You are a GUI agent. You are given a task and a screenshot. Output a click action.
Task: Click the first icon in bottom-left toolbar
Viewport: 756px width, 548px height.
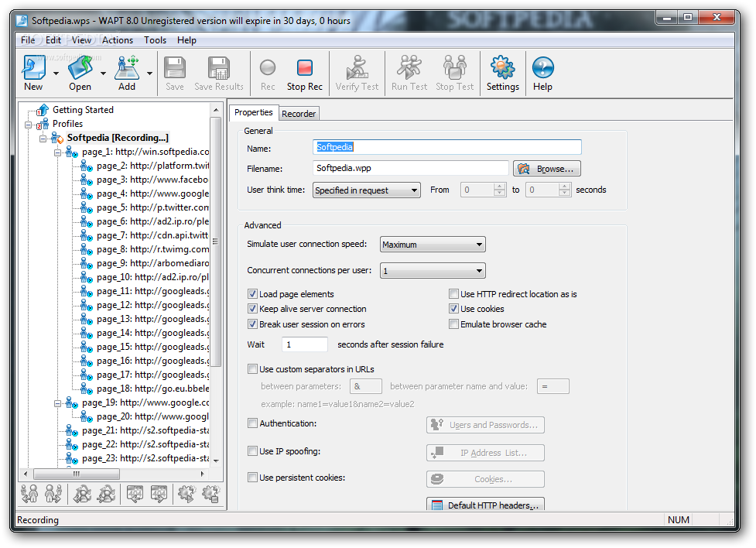pyautogui.click(x=29, y=494)
